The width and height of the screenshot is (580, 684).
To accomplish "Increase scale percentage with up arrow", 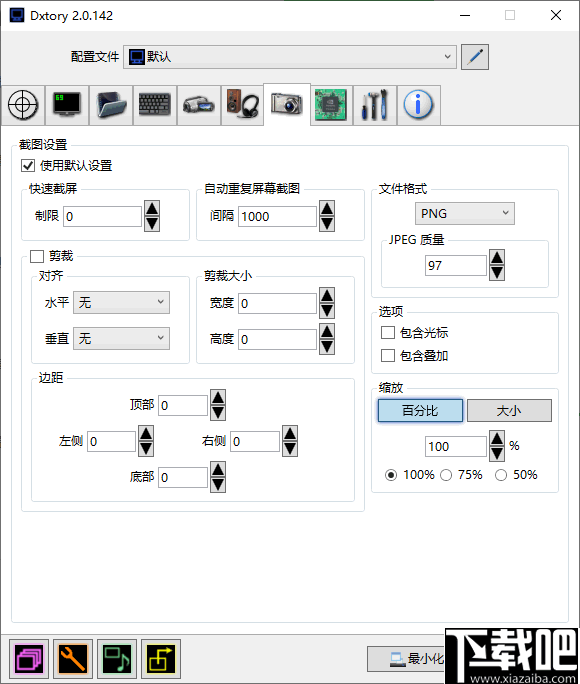I will 497,438.
